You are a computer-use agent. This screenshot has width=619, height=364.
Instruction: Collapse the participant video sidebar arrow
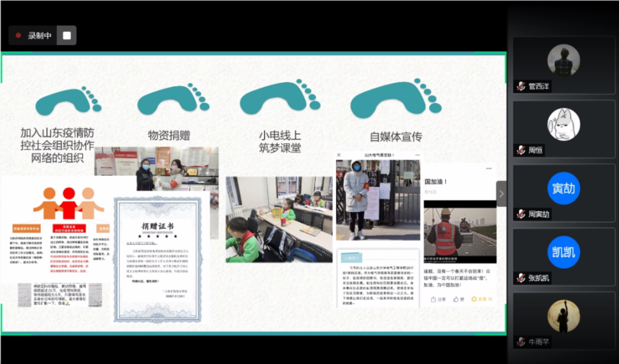coord(501,193)
